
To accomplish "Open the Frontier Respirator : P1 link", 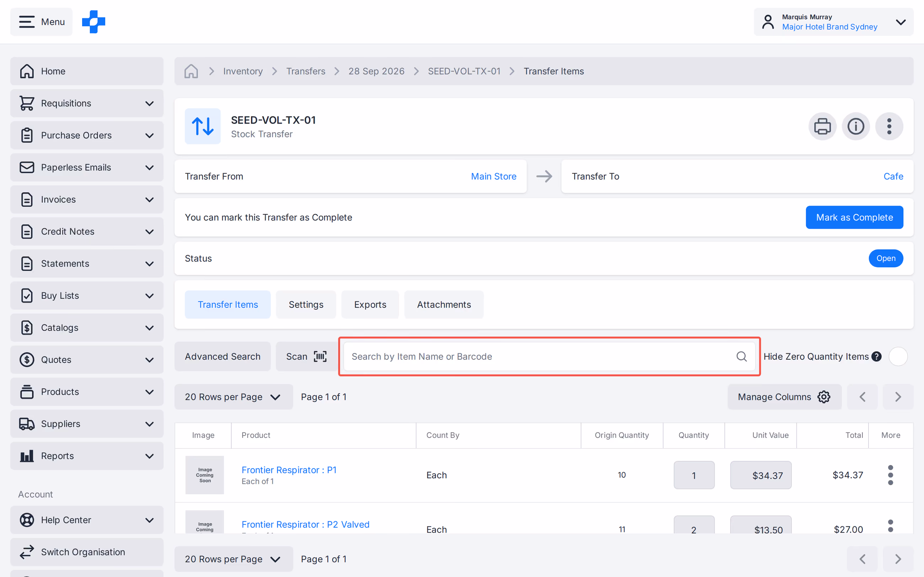I will 289,470.
